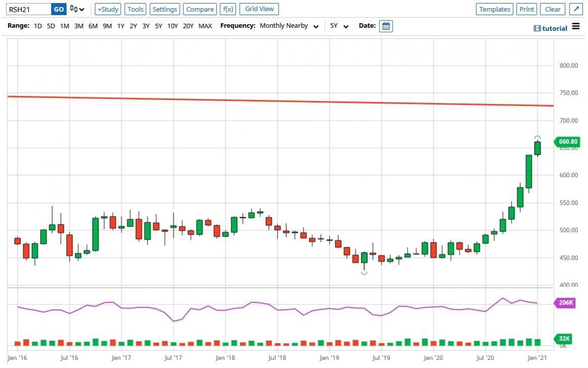The width and height of the screenshot is (588, 368).
Task: Choose the 6M range option
Action: click(x=93, y=26)
